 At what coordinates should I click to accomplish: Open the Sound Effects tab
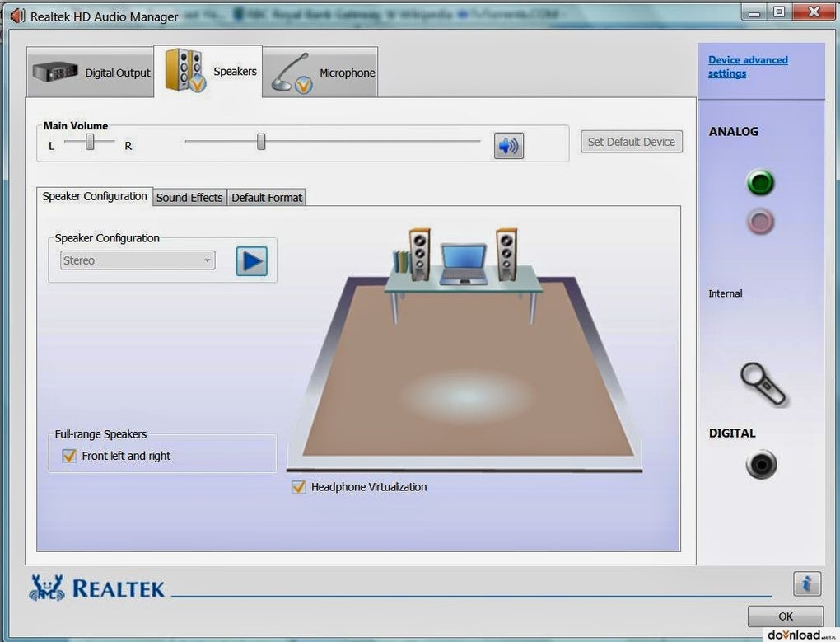pyautogui.click(x=189, y=198)
